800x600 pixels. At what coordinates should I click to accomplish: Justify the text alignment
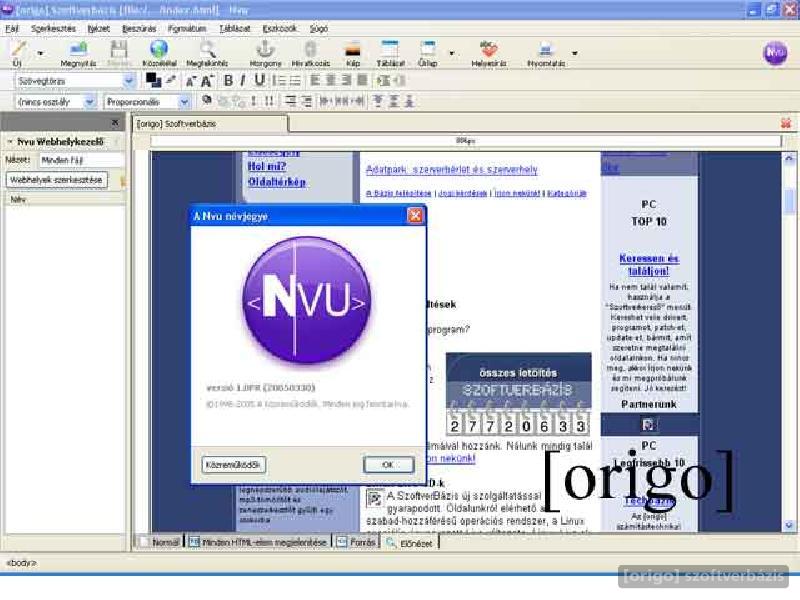click(362, 81)
